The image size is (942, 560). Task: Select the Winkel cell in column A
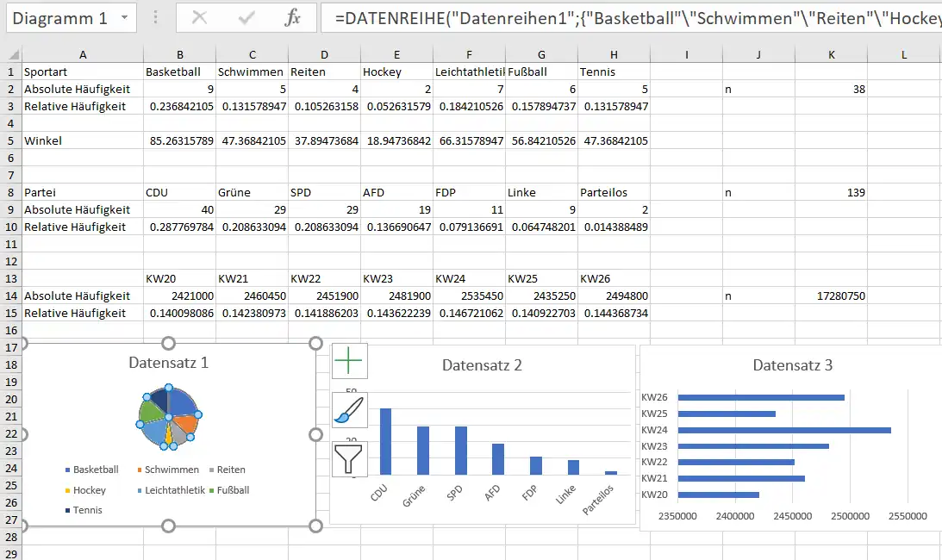pos(82,140)
